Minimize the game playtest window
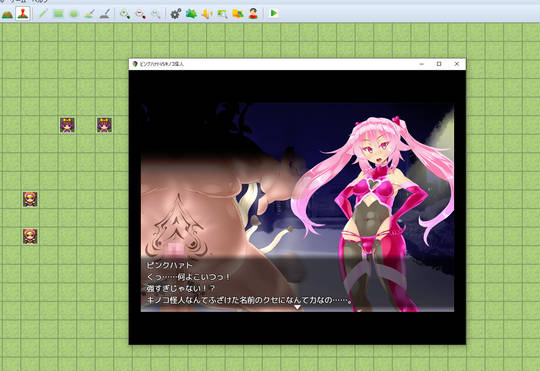The height and width of the screenshot is (371, 540). 422,64
